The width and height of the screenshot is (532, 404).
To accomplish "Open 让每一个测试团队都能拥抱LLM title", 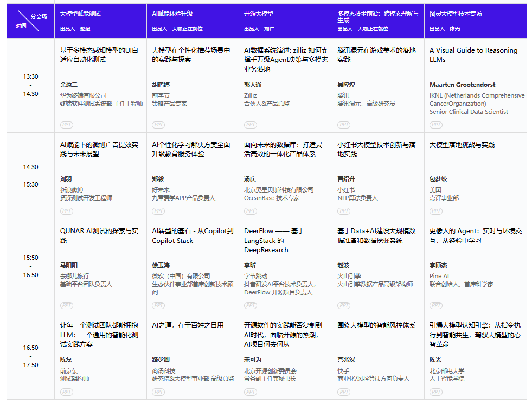I will 99,335.
